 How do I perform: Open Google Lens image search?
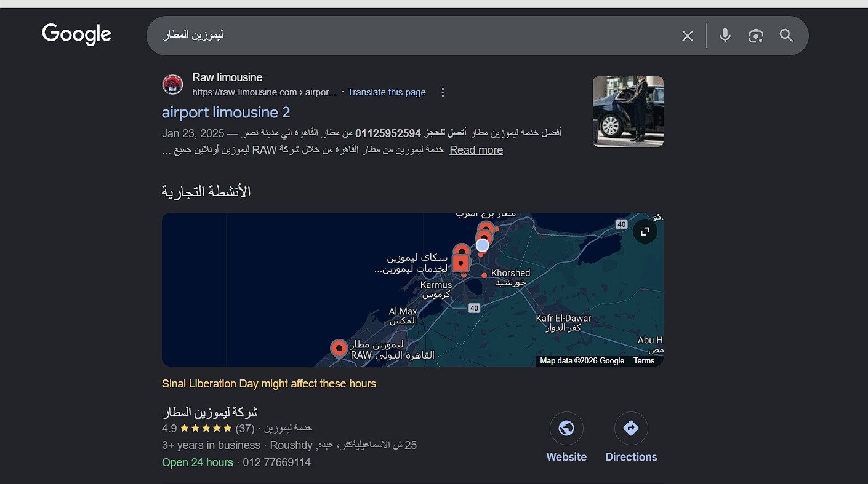755,36
